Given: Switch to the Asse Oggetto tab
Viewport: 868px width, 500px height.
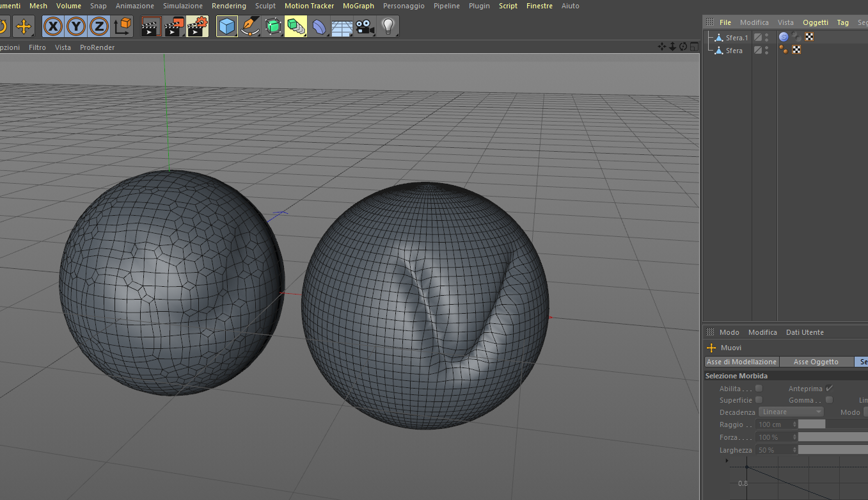Looking at the screenshot, I should 816,362.
